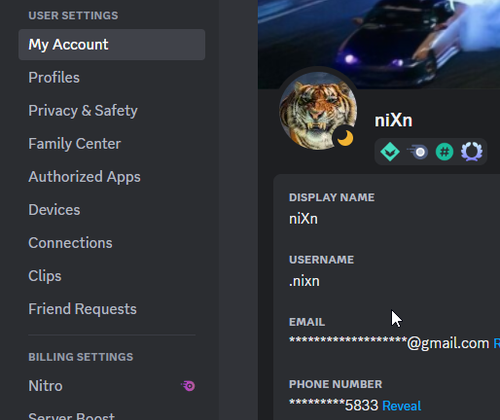Click the BILLING SETTINGS section header
This screenshot has height=420, width=500.
[81, 357]
